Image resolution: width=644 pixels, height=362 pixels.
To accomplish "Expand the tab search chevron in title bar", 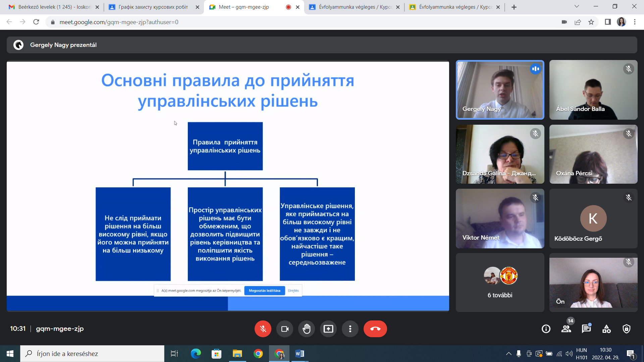I will pos(577,6).
